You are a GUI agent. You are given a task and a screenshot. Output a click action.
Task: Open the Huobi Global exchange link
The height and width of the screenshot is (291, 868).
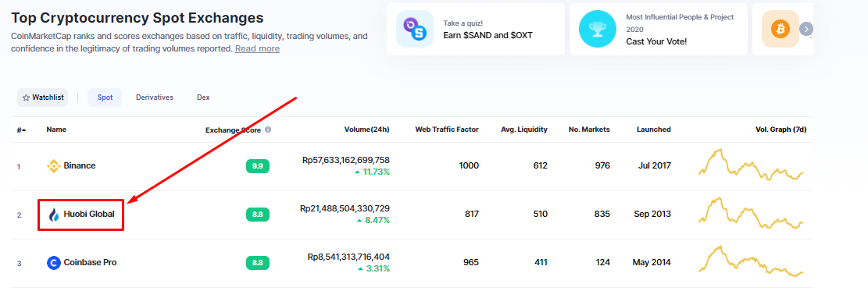[x=89, y=214]
